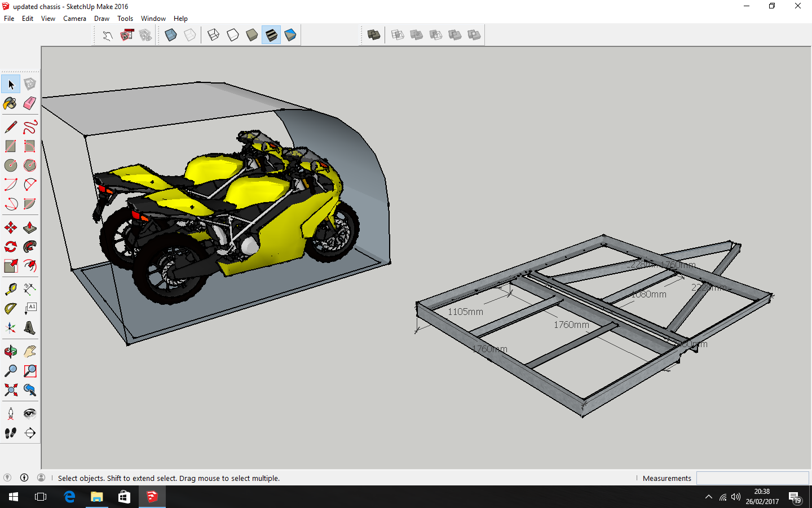Activate the Push/Pull tool
This screenshot has width=812, height=508.
(x=30, y=228)
